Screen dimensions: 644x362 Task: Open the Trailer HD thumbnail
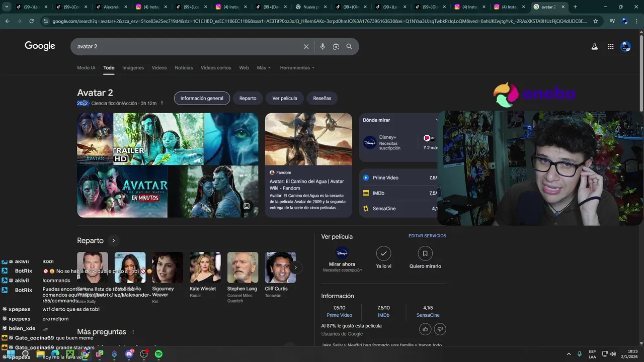[x=158, y=139]
